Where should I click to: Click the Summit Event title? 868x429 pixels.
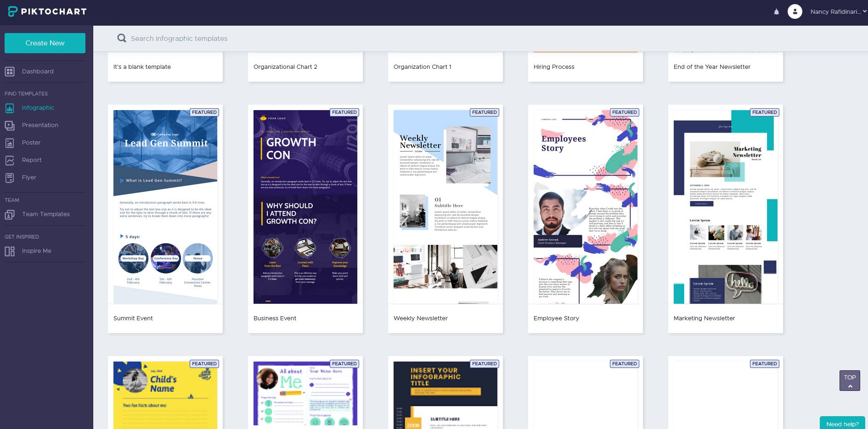point(133,318)
